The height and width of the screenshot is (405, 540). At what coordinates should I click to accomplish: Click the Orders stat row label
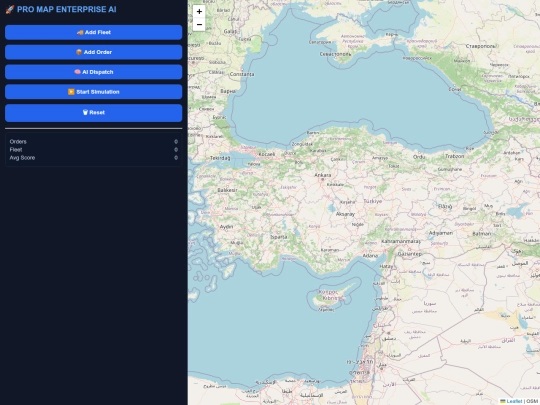click(18, 142)
